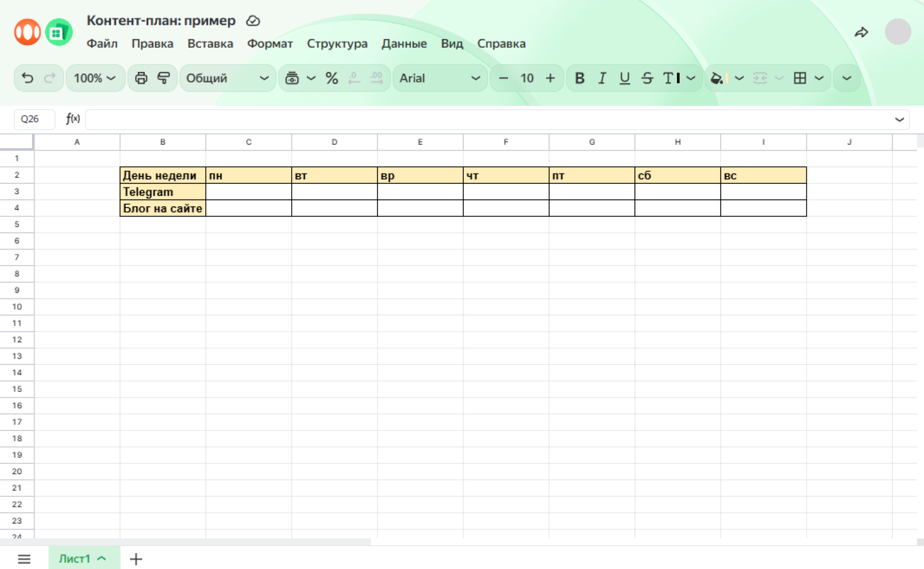
Task: Apply percent number format
Action: click(332, 78)
